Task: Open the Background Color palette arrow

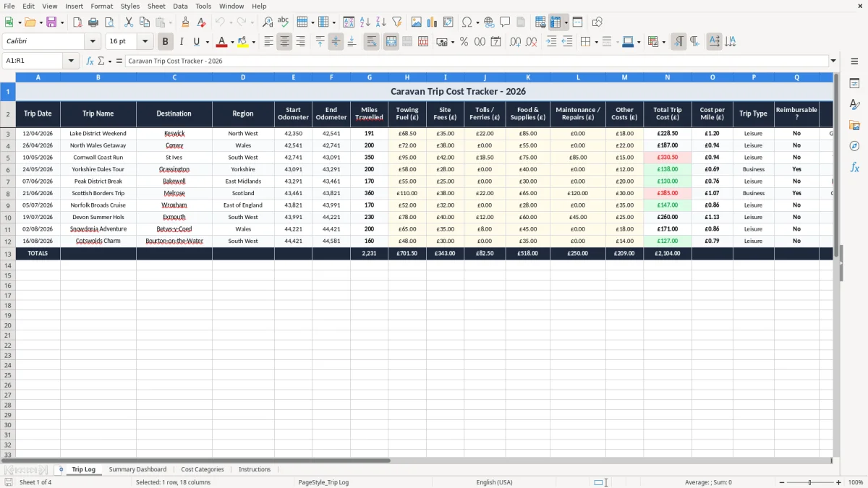Action: [253, 42]
